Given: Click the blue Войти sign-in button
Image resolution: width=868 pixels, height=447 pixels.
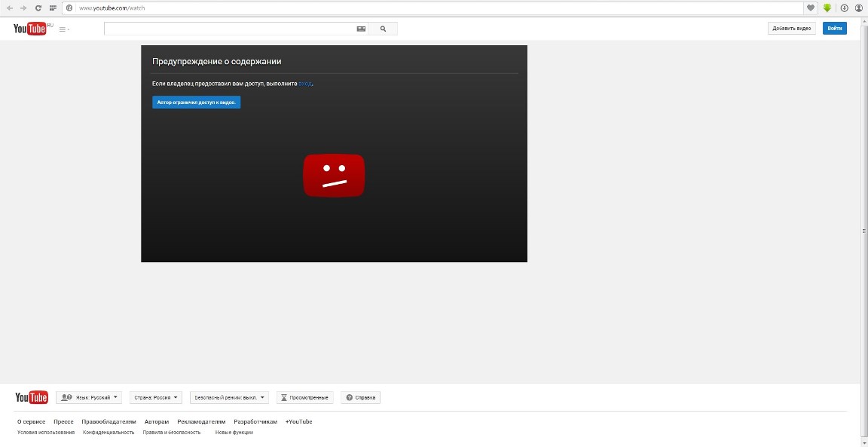Looking at the screenshot, I should click(834, 28).
